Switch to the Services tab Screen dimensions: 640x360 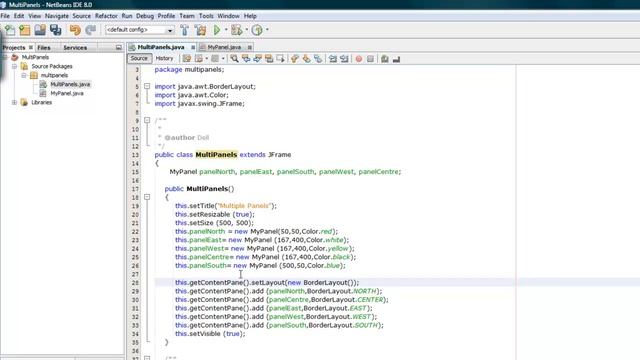[75, 47]
